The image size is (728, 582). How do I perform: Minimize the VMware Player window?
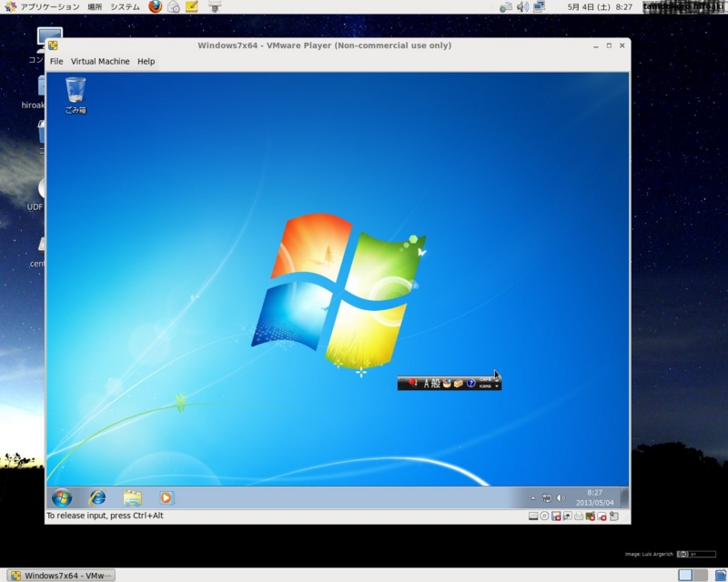pos(596,45)
